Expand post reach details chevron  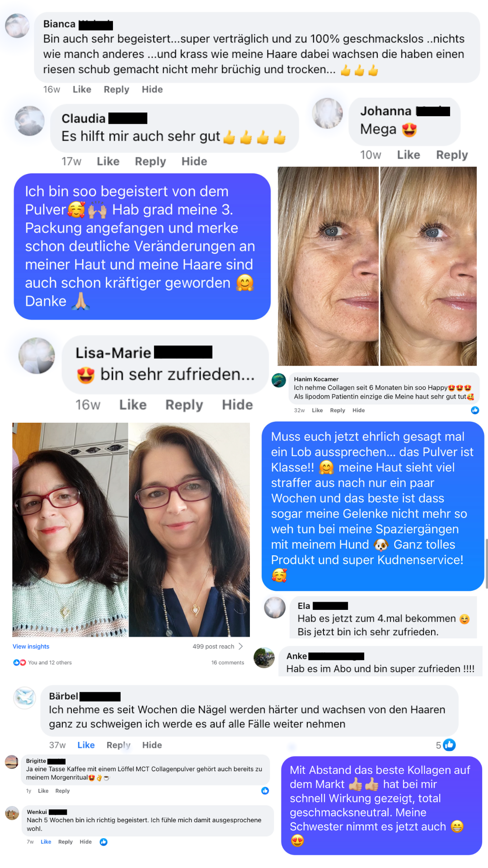click(x=241, y=646)
